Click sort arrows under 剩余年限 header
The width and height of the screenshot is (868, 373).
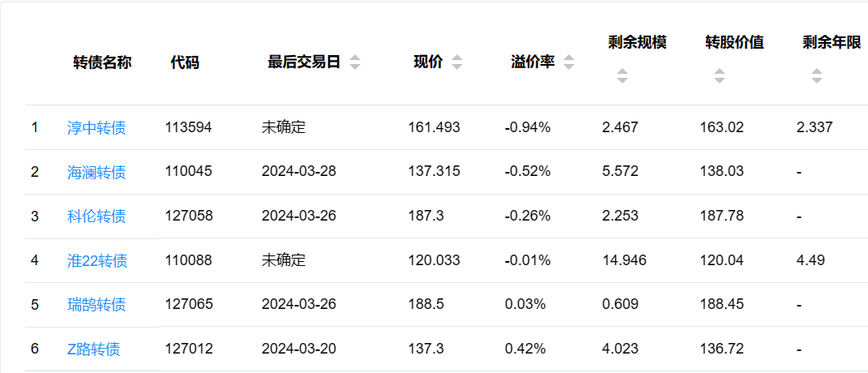tap(816, 76)
